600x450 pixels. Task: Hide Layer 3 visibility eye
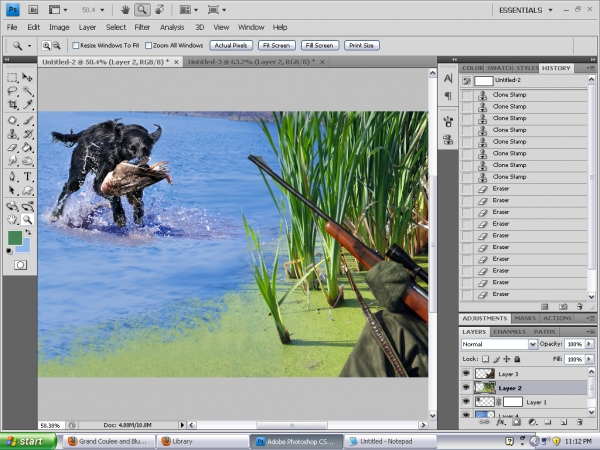466,373
